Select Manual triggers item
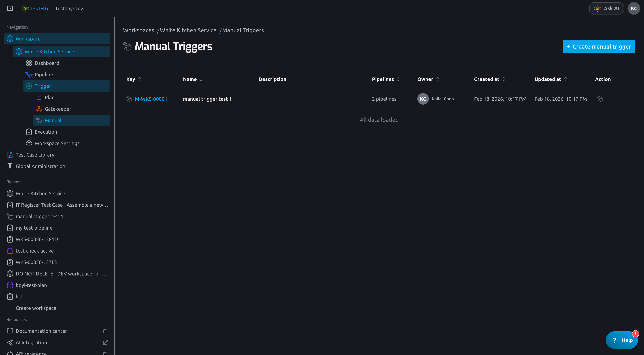Image resolution: width=644 pixels, height=355 pixels. [72, 120]
